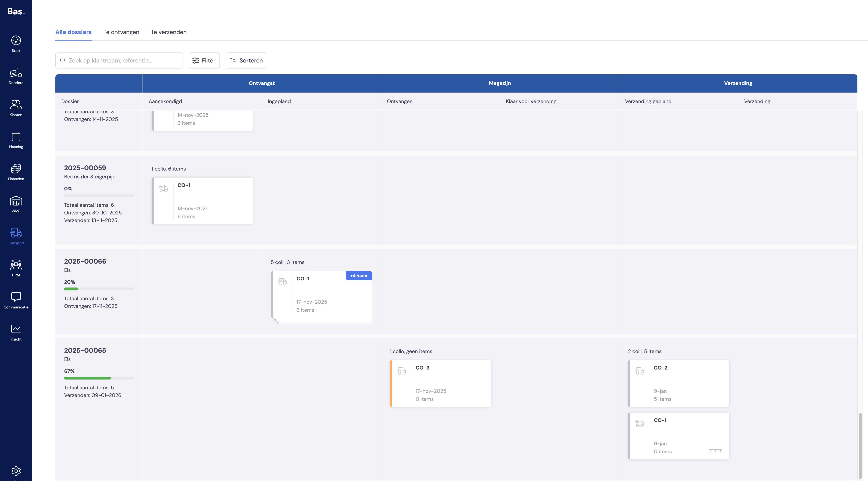Show the +4 meer colli
This screenshot has height=481, width=868.
coord(359,275)
